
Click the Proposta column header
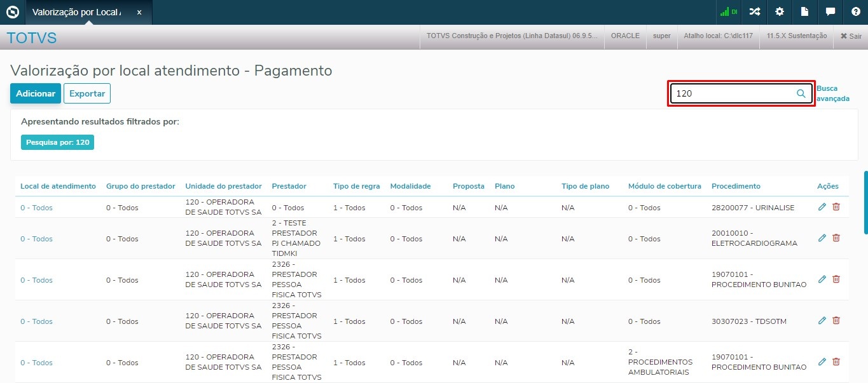tap(469, 186)
